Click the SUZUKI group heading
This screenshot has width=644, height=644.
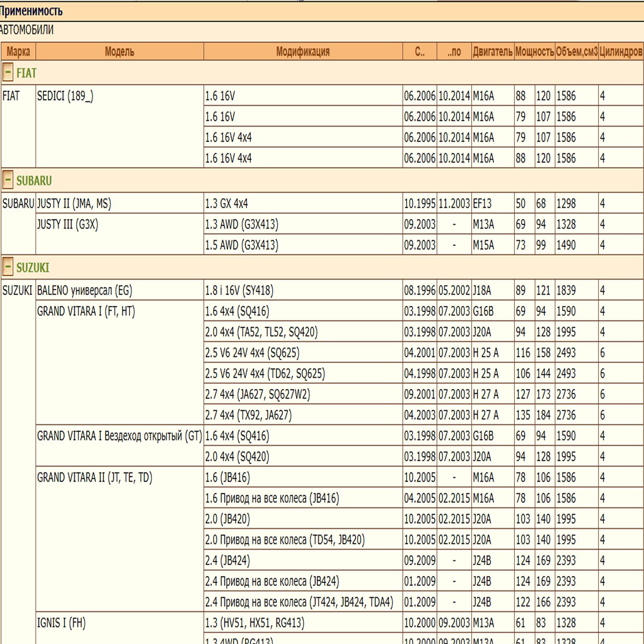coord(33,268)
